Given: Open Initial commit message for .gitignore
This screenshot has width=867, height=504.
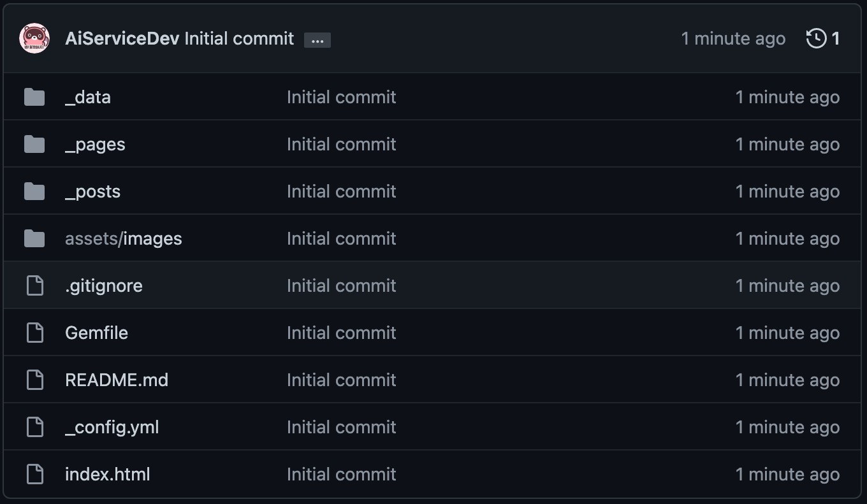Looking at the screenshot, I should (342, 286).
